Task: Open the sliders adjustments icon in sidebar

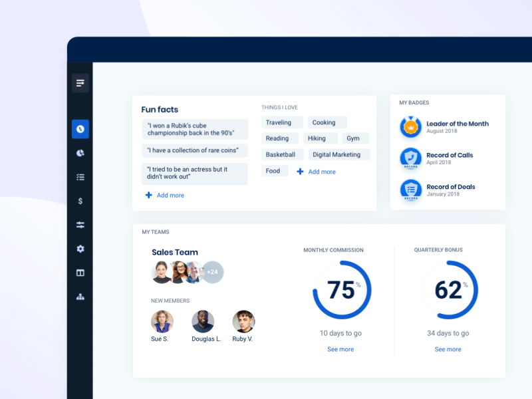Action: point(80,225)
